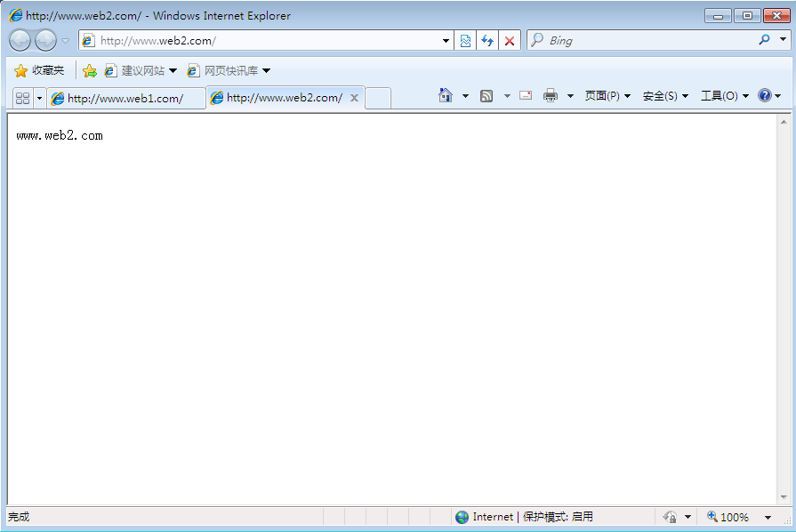The height and width of the screenshot is (532, 796).
Task: Open the recent pages dropdown arrow
Action: [x=66, y=41]
